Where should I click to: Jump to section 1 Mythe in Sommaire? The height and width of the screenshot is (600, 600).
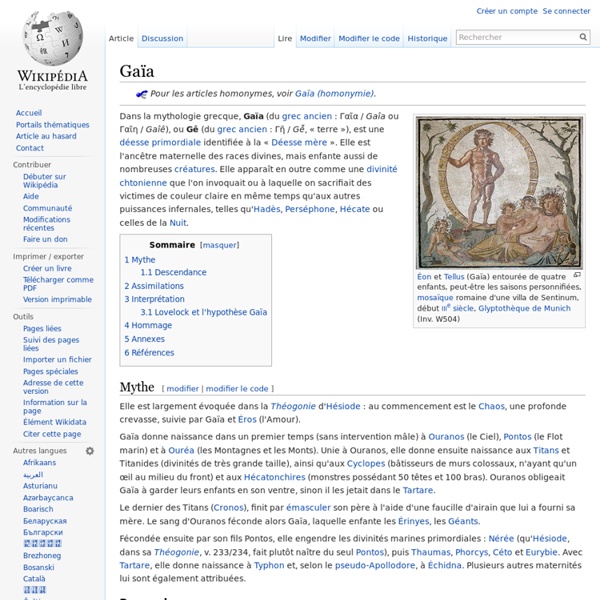coord(140,260)
